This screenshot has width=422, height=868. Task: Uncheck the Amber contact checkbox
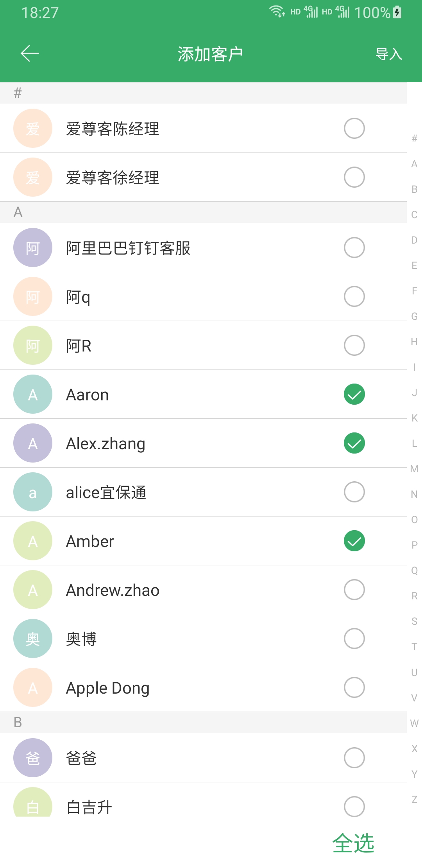pos(354,541)
